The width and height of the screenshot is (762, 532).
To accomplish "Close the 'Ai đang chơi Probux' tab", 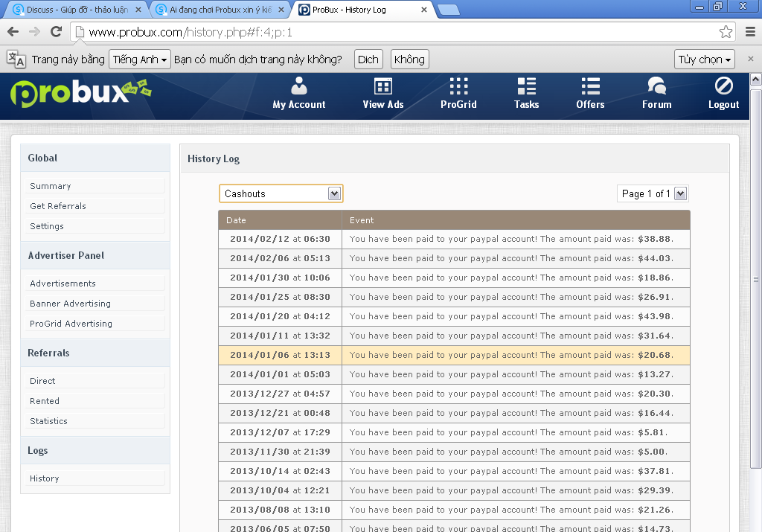I will [281, 10].
